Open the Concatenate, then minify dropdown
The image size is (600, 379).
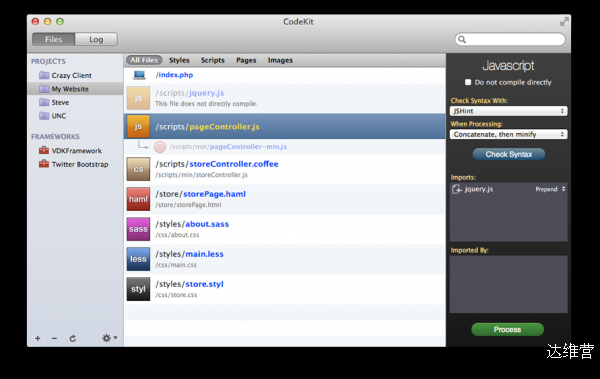pyautogui.click(x=509, y=134)
